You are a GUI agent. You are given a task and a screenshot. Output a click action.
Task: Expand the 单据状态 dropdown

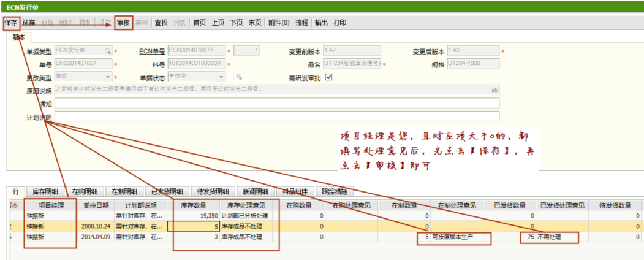click(x=222, y=77)
